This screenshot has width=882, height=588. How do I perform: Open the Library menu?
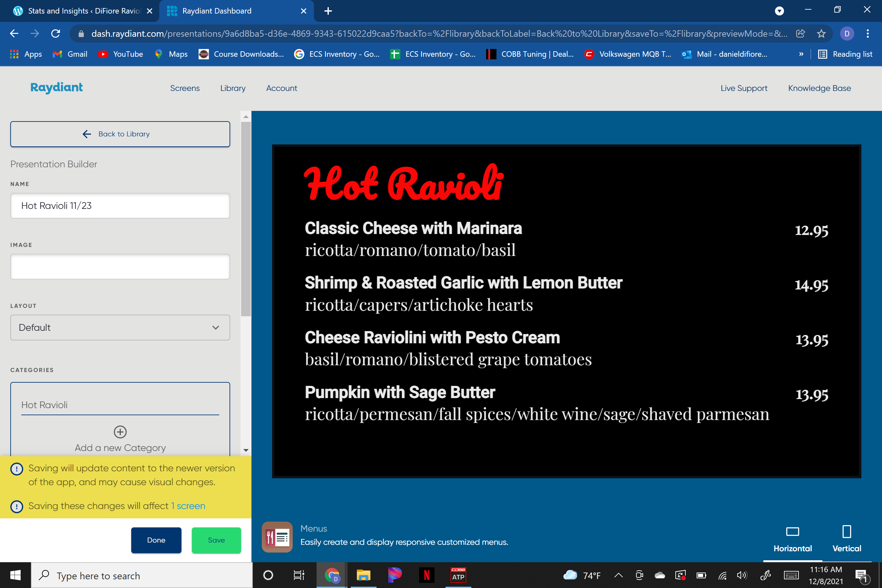(232, 88)
